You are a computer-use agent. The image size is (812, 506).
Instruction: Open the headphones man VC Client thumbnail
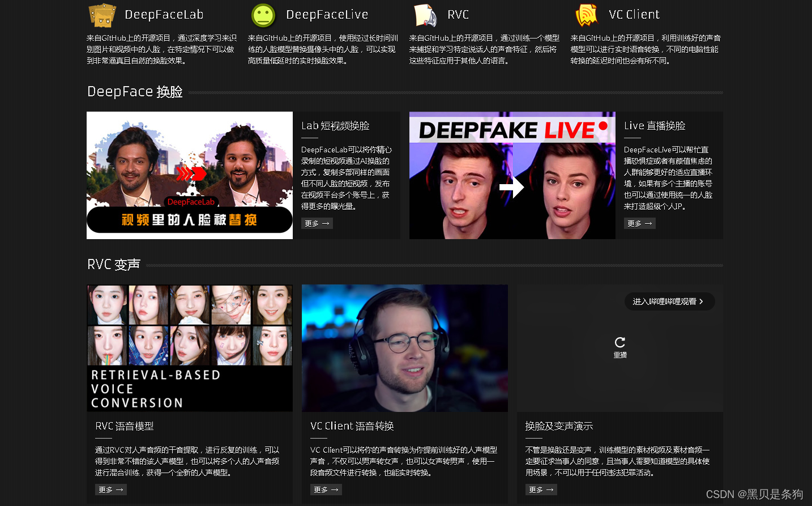pyautogui.click(x=405, y=348)
